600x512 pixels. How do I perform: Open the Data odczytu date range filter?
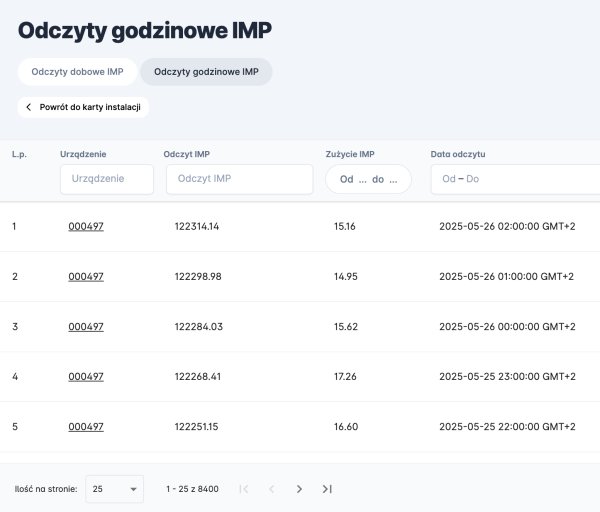514,179
